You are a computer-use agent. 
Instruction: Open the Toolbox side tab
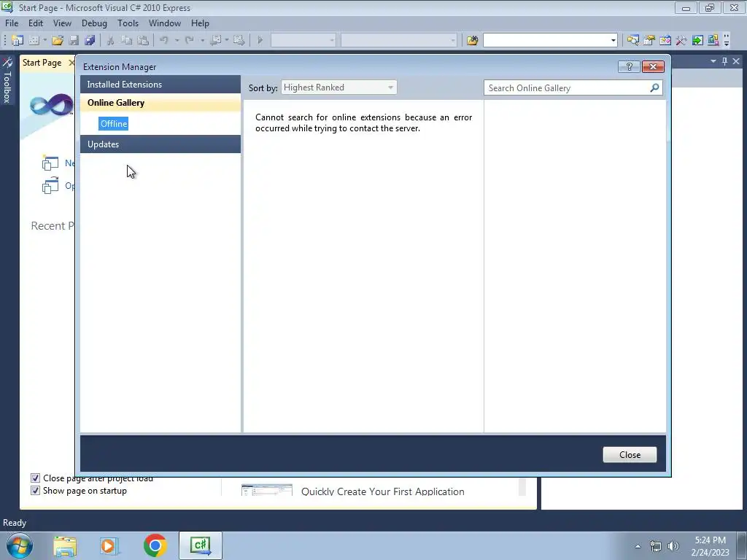click(7, 79)
